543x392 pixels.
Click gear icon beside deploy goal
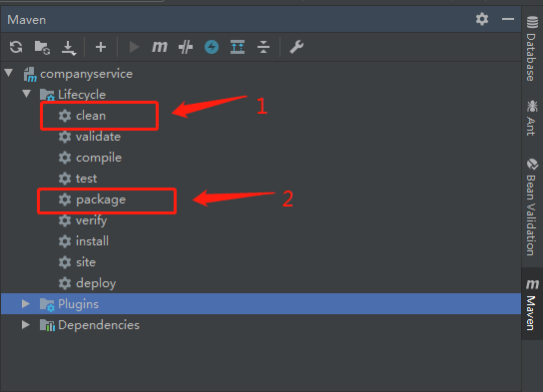(x=65, y=283)
